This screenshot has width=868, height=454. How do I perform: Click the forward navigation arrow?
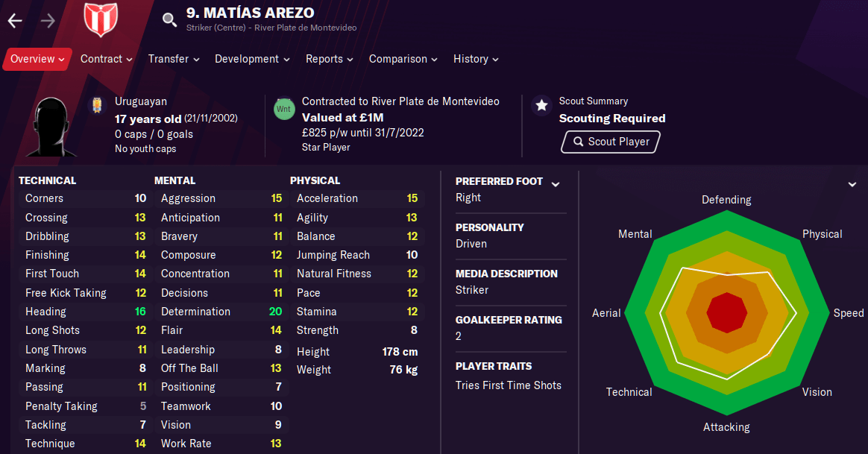(48, 21)
